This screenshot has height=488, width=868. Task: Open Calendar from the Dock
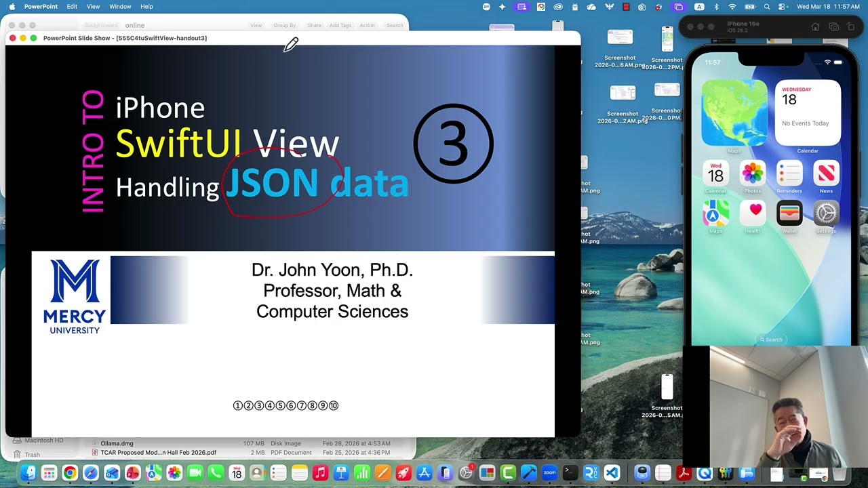tap(237, 473)
